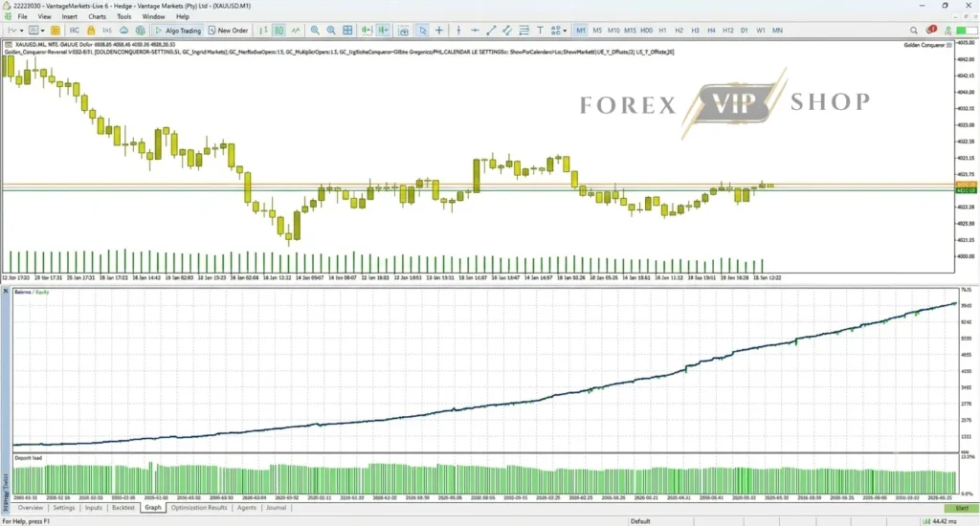Image resolution: width=980 pixels, height=526 pixels.
Task: Click the zoom in magnifier icon
Action: click(315, 30)
